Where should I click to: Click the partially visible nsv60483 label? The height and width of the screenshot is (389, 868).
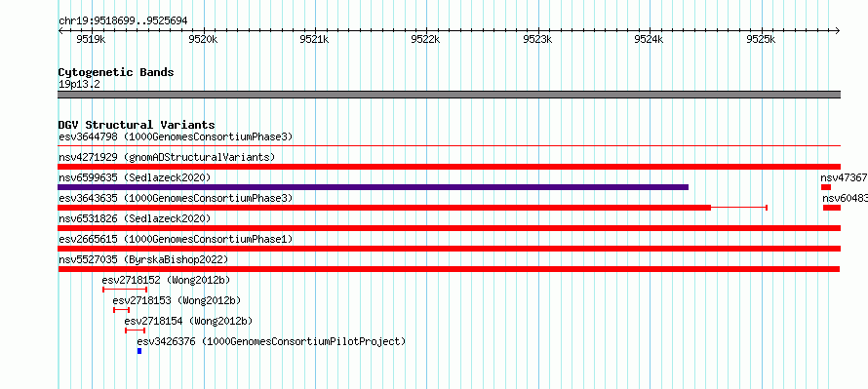coord(845,198)
